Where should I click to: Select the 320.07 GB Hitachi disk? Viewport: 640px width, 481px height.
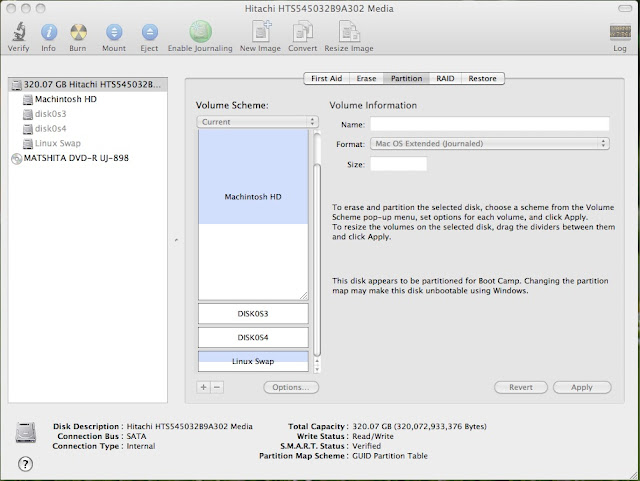[88, 85]
